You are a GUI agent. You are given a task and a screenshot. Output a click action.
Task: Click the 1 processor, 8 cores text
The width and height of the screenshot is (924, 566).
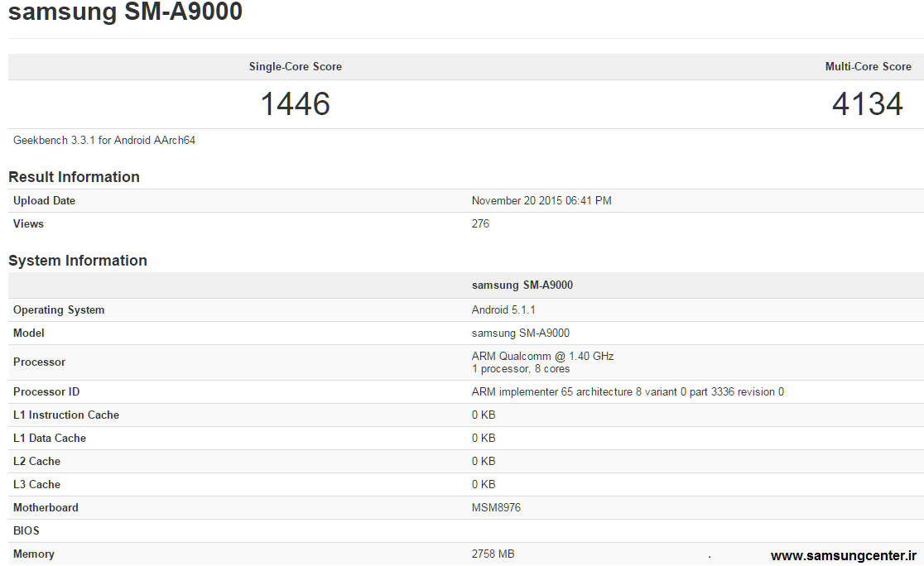520,369
